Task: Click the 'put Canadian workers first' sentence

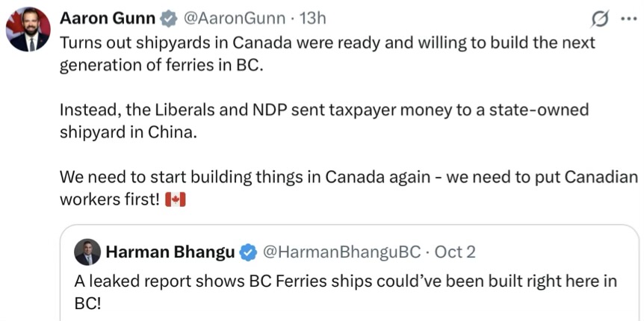Action: pos(349,178)
